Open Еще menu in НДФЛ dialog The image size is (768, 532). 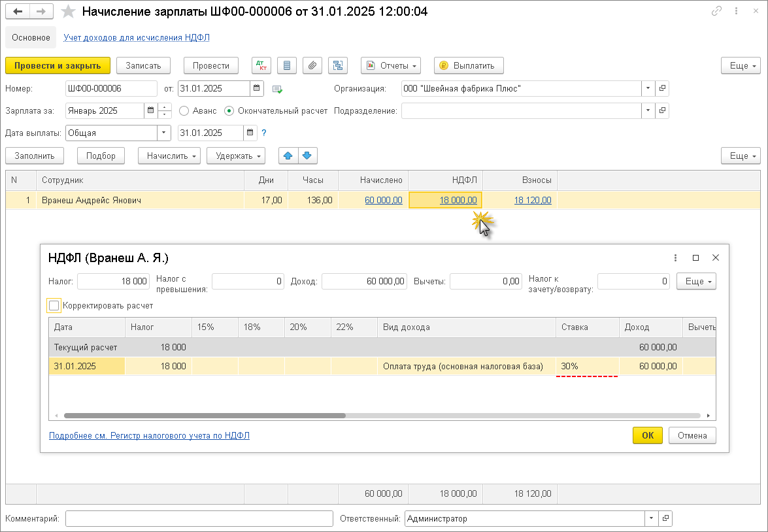(x=696, y=281)
